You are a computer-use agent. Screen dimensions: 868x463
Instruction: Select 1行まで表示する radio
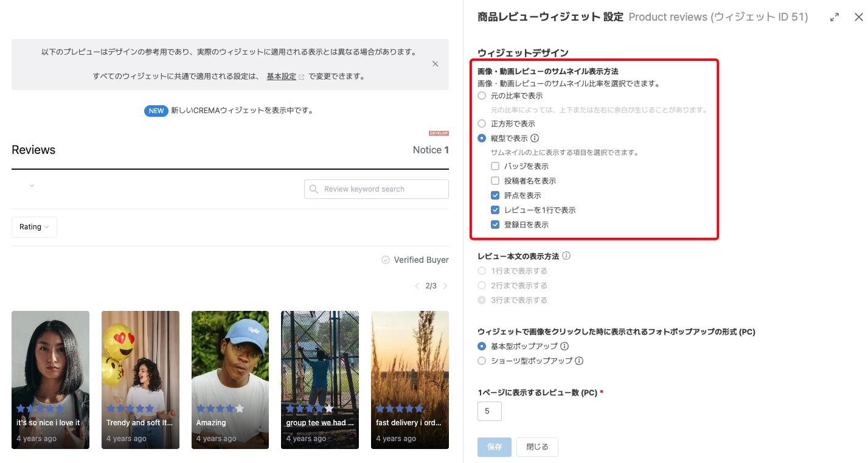click(x=482, y=271)
